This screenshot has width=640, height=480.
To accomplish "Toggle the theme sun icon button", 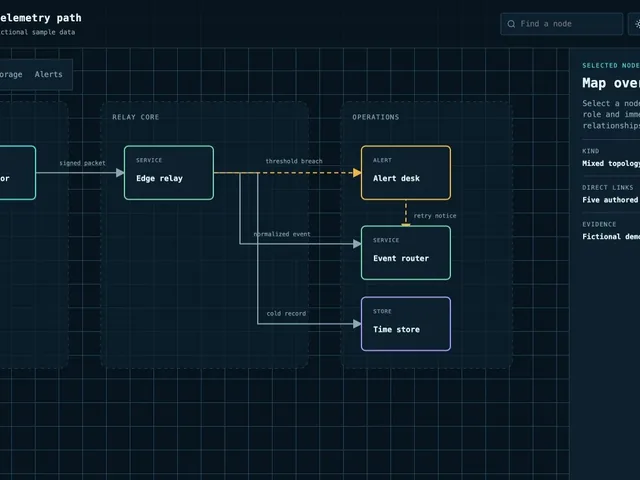I will pyautogui.click(x=635, y=24).
